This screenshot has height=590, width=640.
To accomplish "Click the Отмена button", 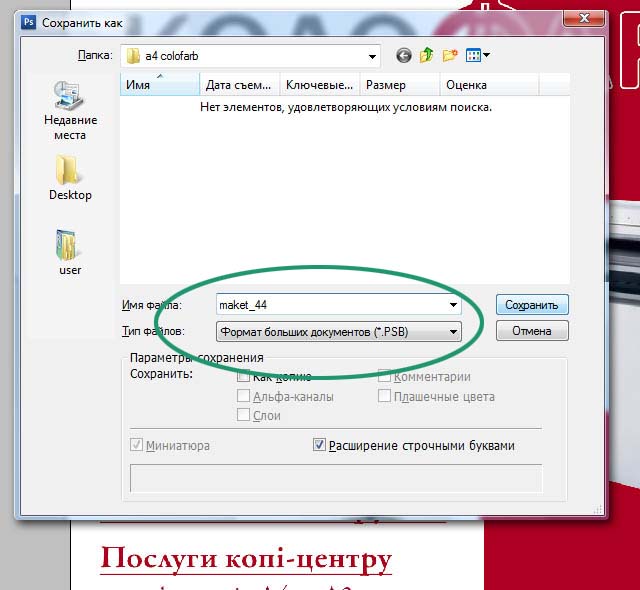I will (532, 330).
